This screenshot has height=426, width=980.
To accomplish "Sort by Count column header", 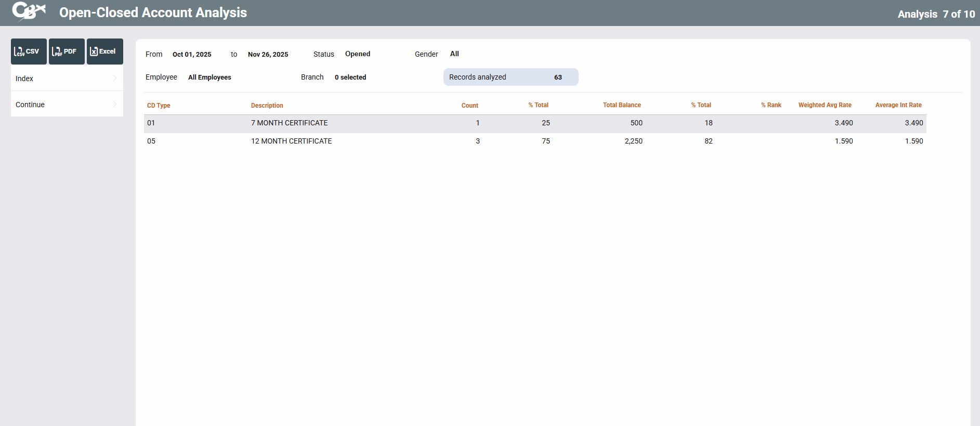I will click(x=469, y=106).
